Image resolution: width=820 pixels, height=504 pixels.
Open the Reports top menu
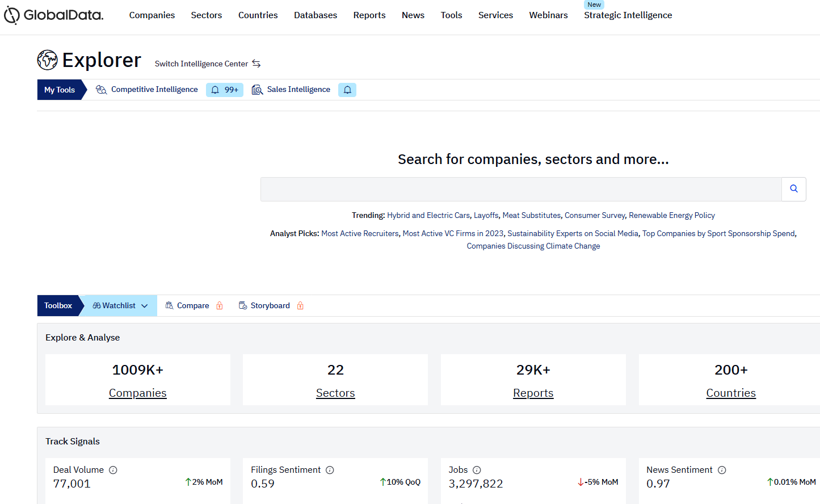pyautogui.click(x=369, y=15)
